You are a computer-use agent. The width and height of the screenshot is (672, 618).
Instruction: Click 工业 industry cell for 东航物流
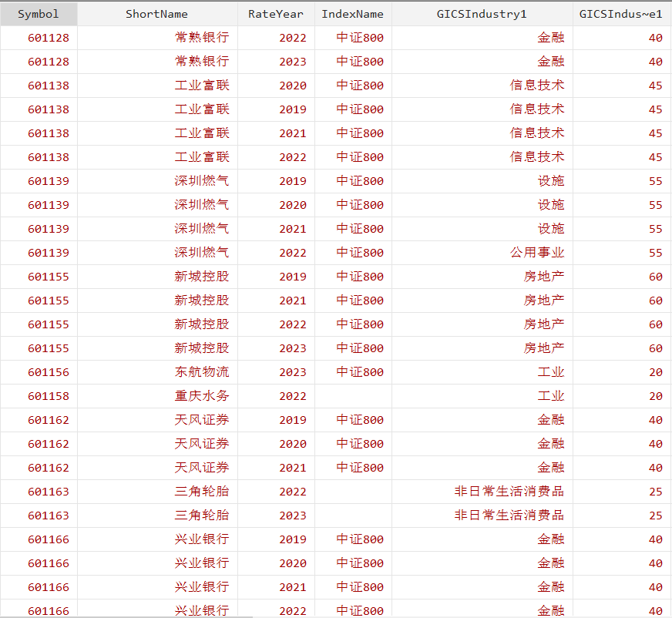coord(482,372)
